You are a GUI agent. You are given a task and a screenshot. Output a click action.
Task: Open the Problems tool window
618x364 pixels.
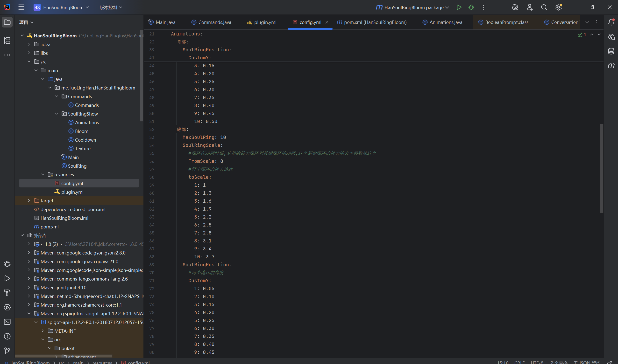click(x=7, y=336)
